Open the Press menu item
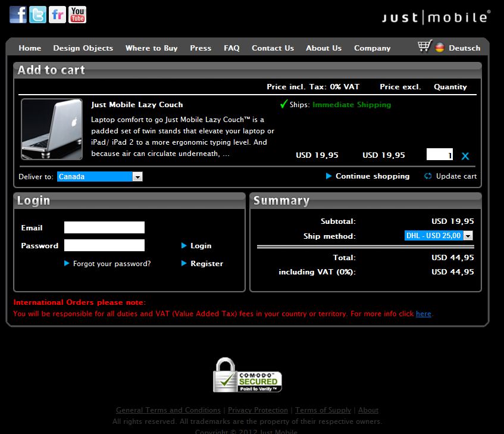This screenshot has height=434, width=504. [x=201, y=48]
